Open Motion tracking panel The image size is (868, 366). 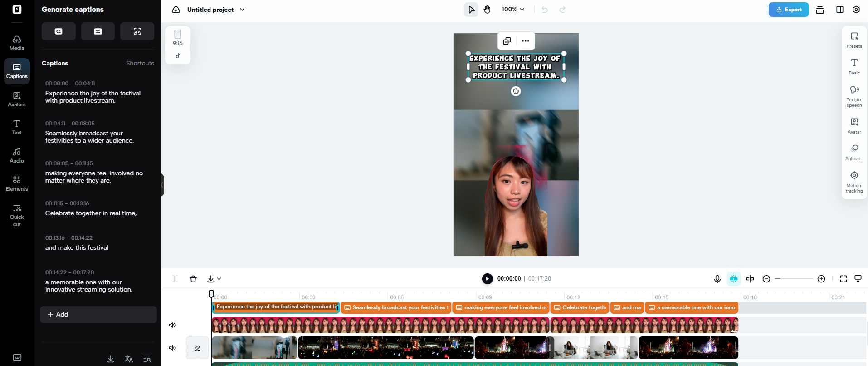(854, 182)
